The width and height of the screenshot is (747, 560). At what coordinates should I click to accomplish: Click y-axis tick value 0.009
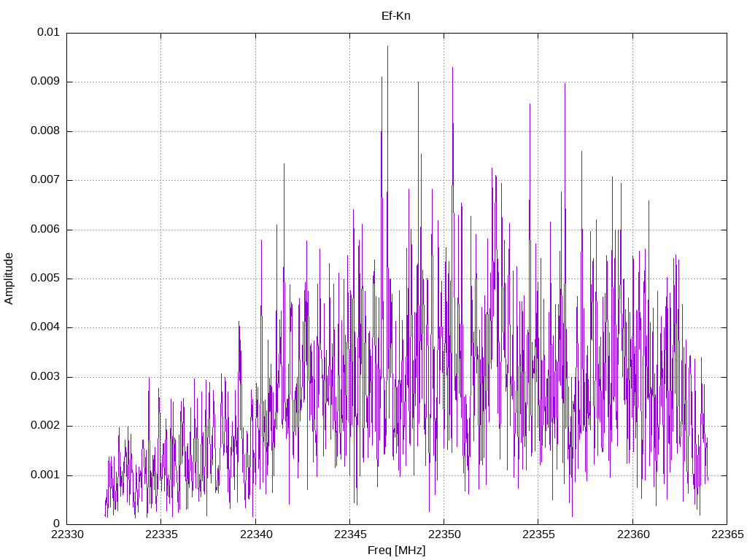(x=45, y=82)
